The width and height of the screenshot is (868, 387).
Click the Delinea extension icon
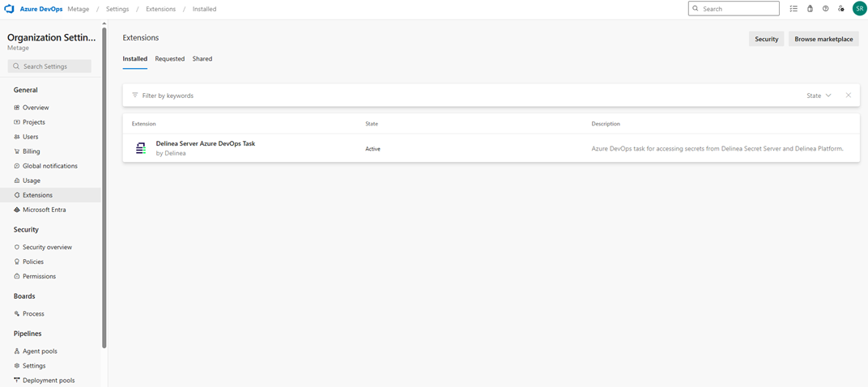141,148
